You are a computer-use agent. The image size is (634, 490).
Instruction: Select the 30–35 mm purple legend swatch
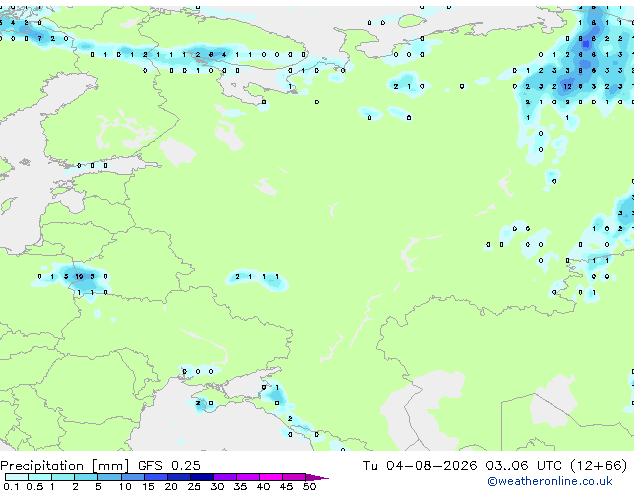[225, 477]
